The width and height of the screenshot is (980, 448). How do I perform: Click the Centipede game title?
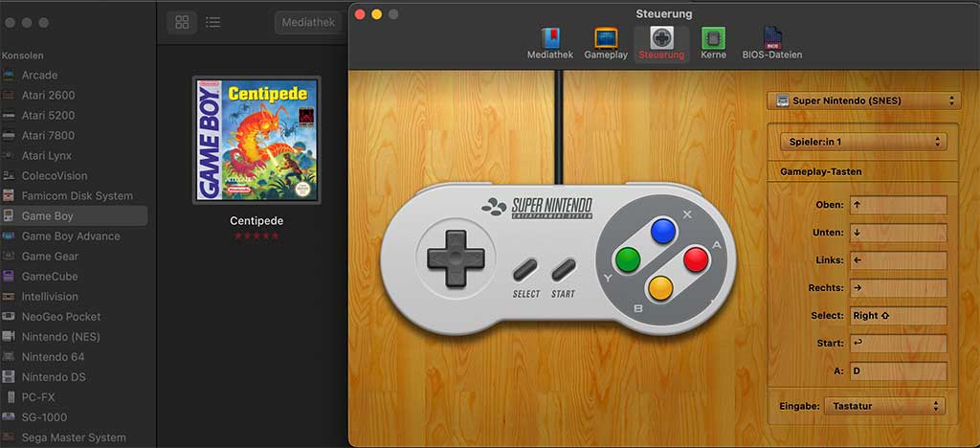[256, 220]
